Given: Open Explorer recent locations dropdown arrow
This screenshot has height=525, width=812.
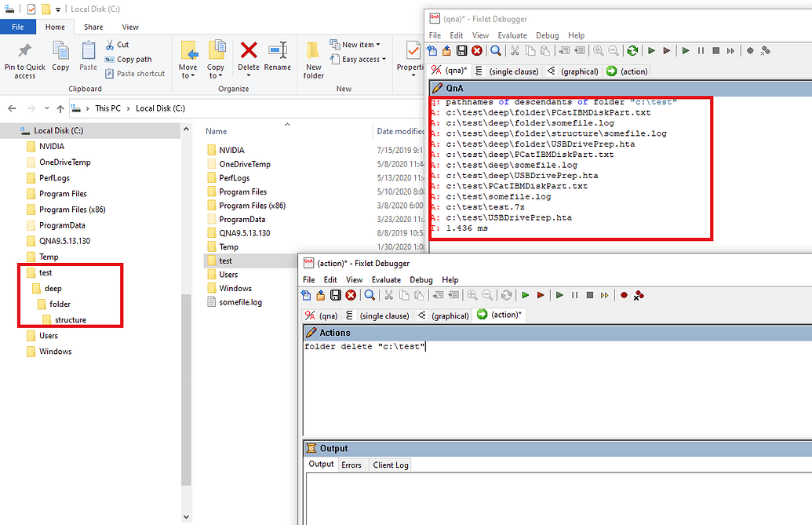Looking at the screenshot, I should tap(46, 108).
